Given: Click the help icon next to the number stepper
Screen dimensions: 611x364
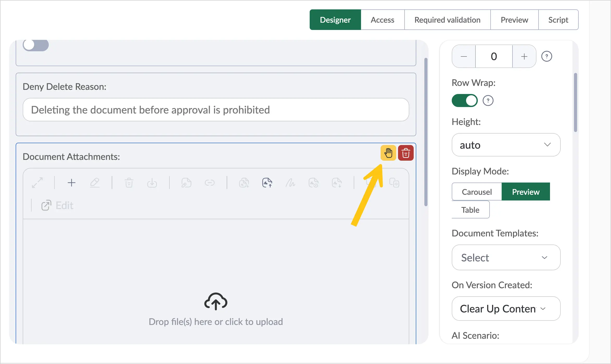Looking at the screenshot, I should coord(547,56).
